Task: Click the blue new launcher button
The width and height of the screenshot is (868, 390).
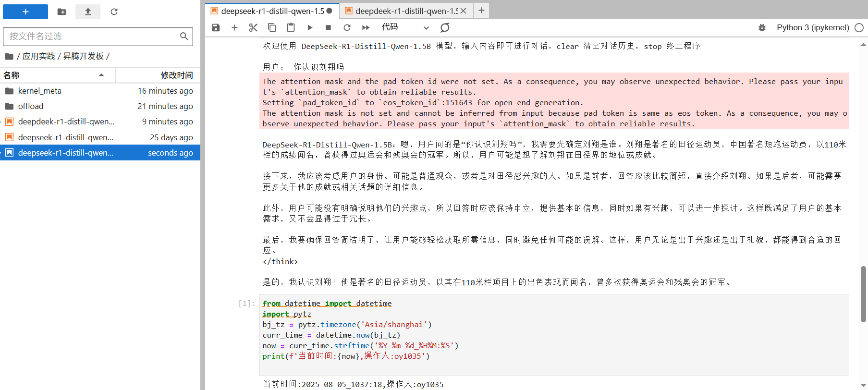Action: (x=25, y=12)
